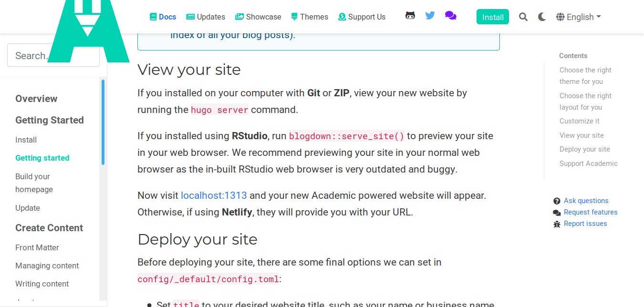Jump to Customize it in Contents
The width and height of the screenshot is (644, 307).
pos(580,121)
